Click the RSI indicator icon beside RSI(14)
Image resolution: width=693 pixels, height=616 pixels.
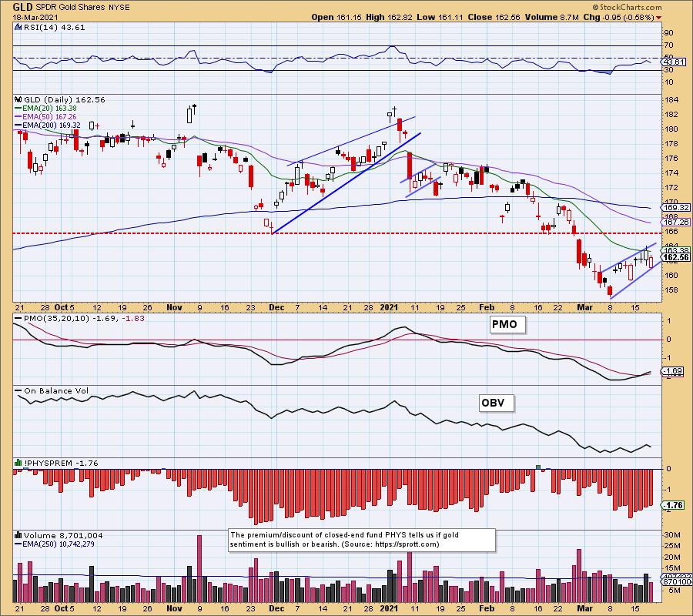pos(18,28)
